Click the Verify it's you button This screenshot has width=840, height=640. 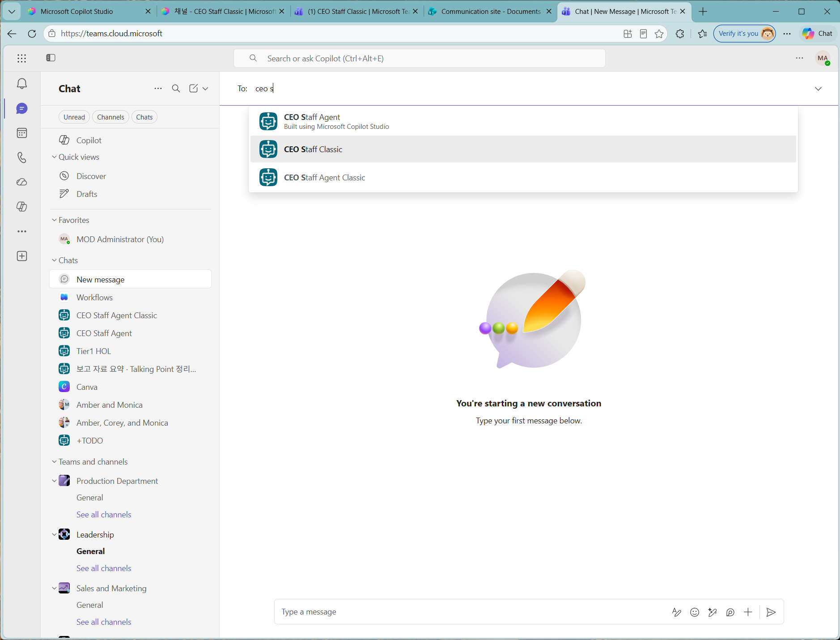745,34
